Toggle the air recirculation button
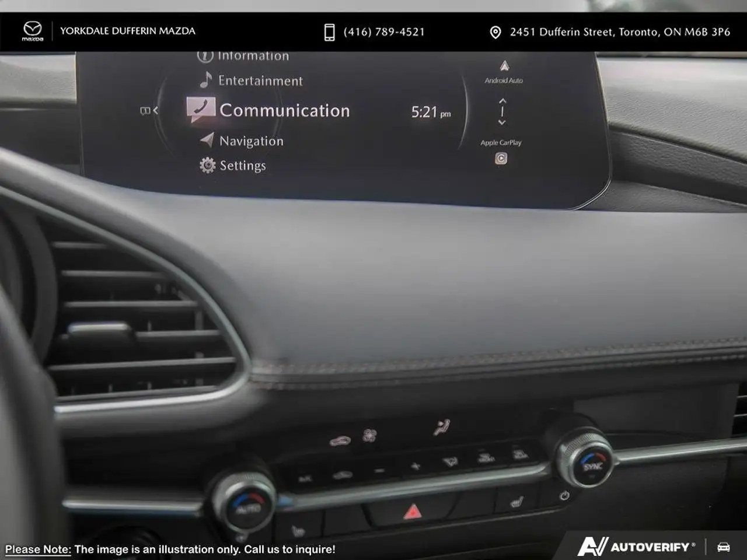 tap(342, 475)
